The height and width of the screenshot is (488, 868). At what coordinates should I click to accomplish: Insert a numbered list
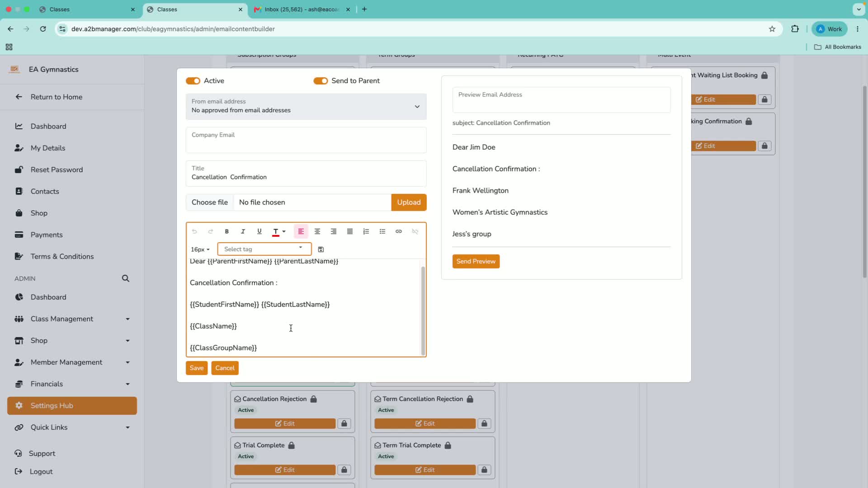point(366,231)
